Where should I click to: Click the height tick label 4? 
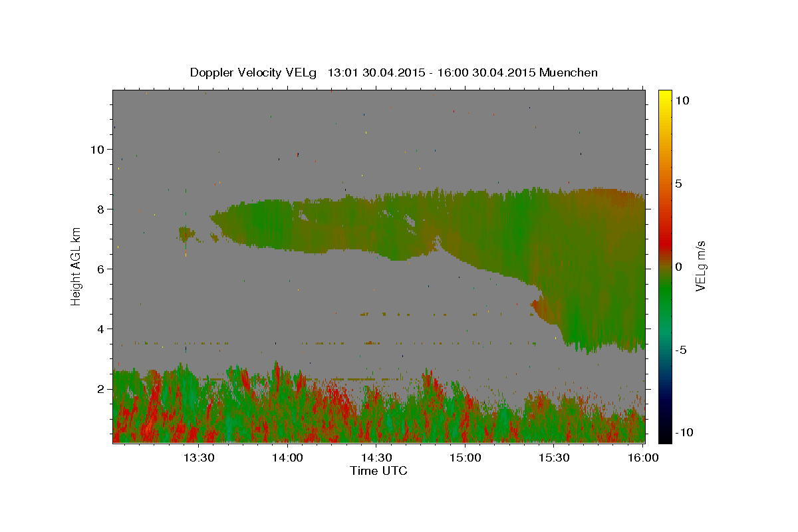pos(101,329)
